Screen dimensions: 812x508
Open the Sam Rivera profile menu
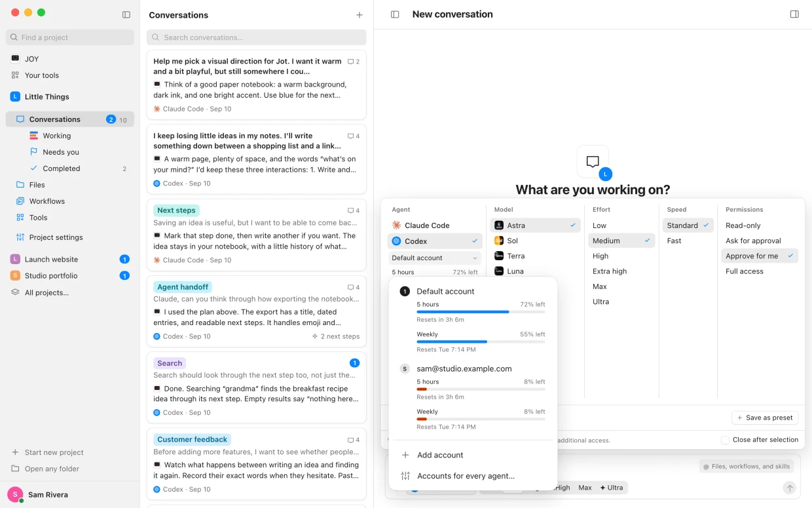70,494
